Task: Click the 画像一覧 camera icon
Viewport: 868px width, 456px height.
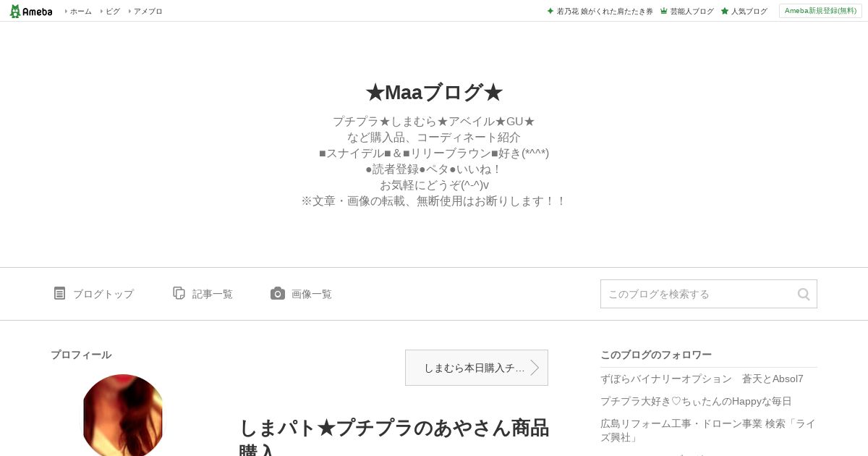Action: click(278, 293)
